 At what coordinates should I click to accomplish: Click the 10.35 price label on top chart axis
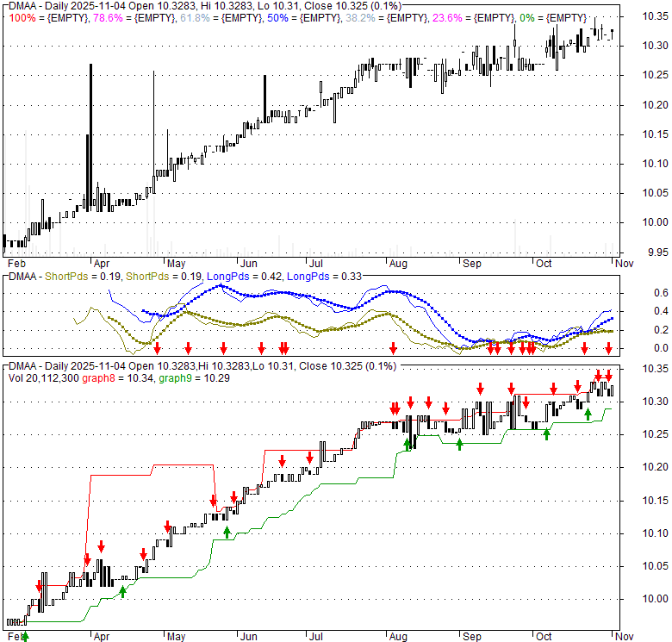655,16
